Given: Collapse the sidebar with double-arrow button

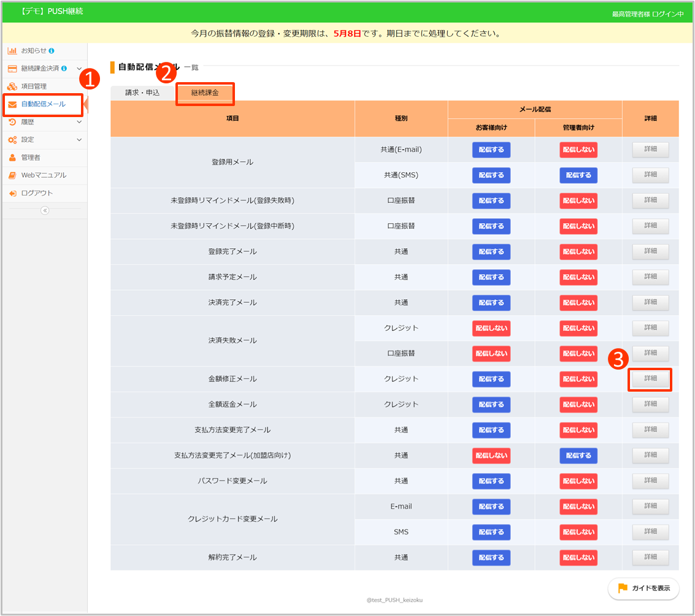Looking at the screenshot, I should 44,210.
